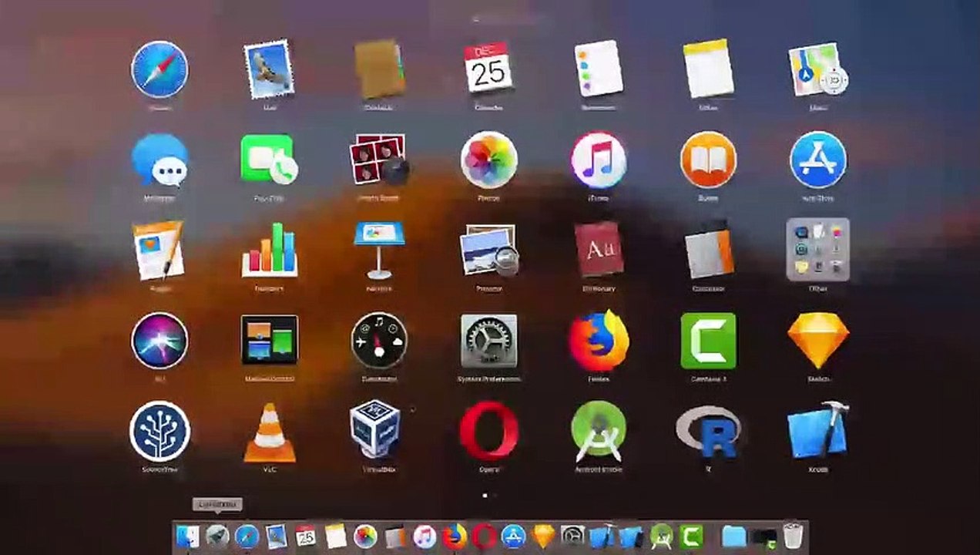The image size is (980, 555).
Task: Open Numbers in Launchpad
Action: click(269, 250)
